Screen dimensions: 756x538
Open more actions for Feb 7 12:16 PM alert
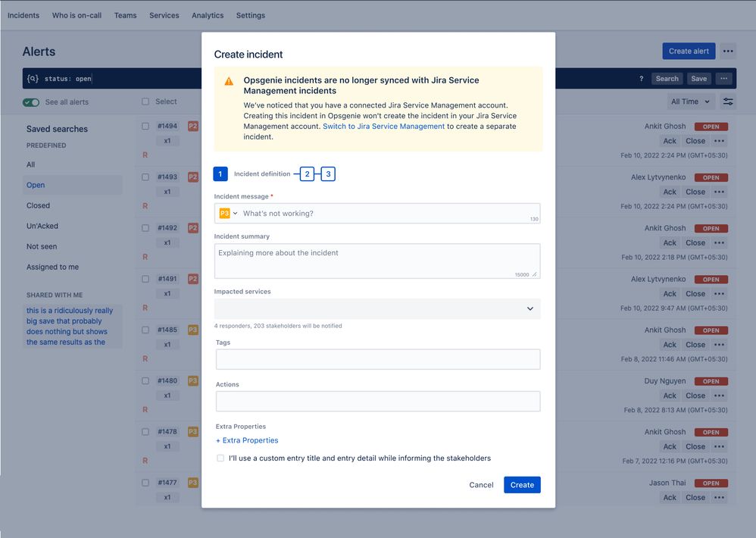click(719, 446)
